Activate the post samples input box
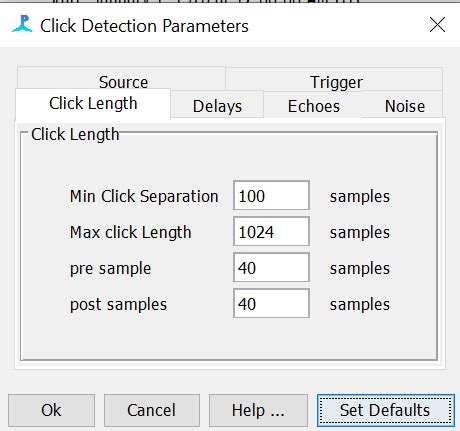This screenshot has width=460, height=431. (x=271, y=303)
